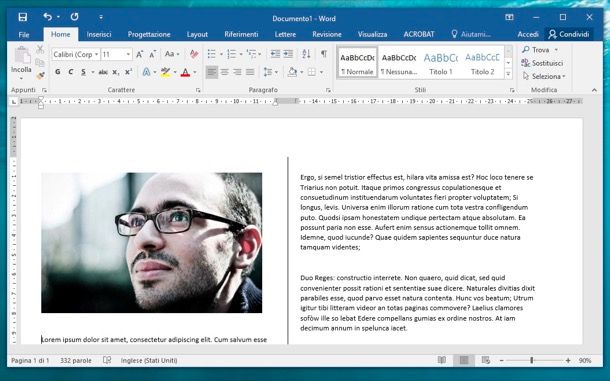Viewport: 610px width, 381px height.
Task: Open the Carattere dialog launcher
Action: [198, 90]
